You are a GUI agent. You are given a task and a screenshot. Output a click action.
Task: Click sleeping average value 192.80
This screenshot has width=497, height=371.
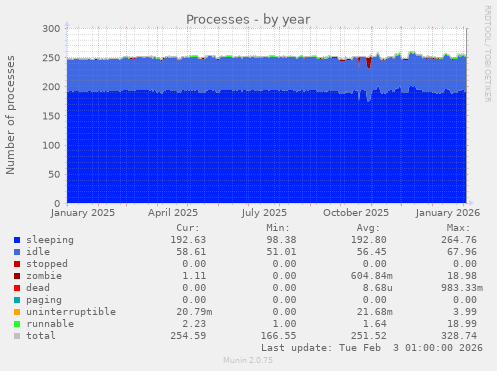[x=369, y=240]
